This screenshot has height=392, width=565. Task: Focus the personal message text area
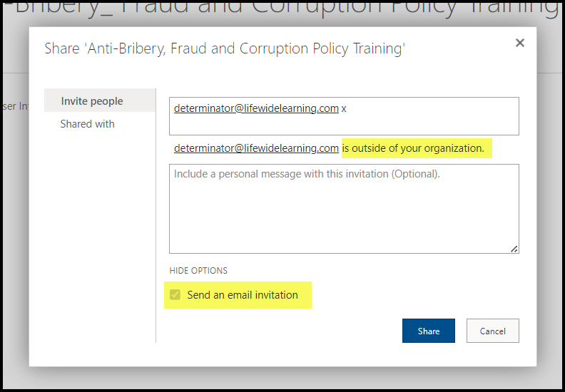pos(343,210)
